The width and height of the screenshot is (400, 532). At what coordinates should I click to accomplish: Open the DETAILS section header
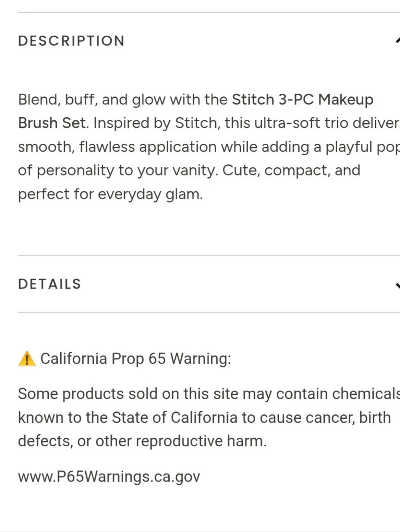pyautogui.click(x=50, y=284)
